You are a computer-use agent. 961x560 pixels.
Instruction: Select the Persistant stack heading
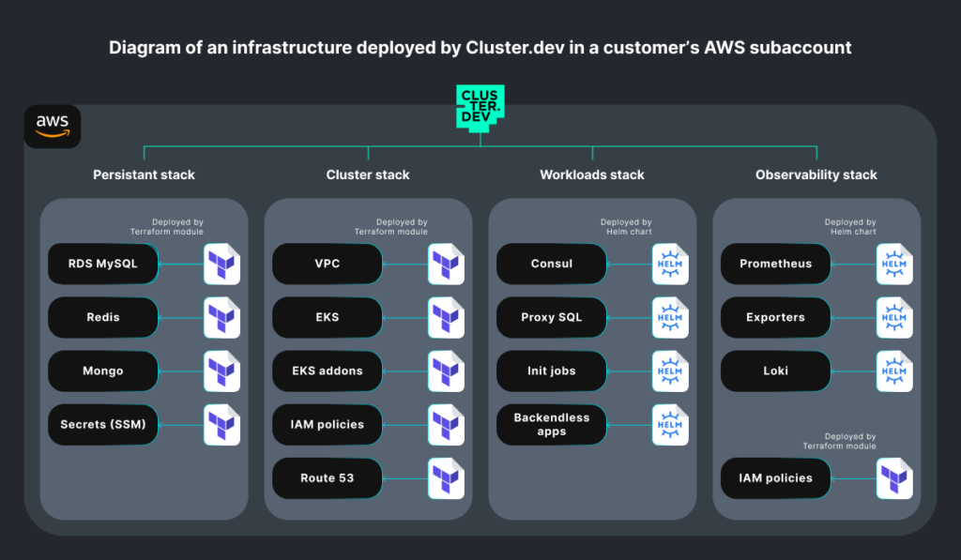click(x=144, y=174)
